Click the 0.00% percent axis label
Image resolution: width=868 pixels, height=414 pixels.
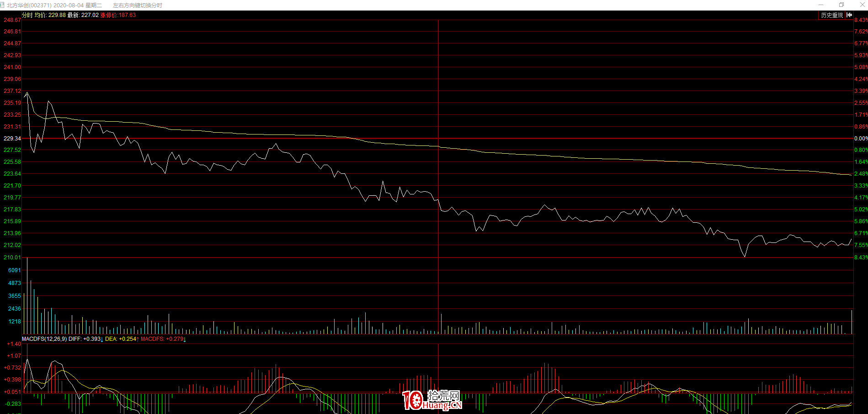[861, 138]
